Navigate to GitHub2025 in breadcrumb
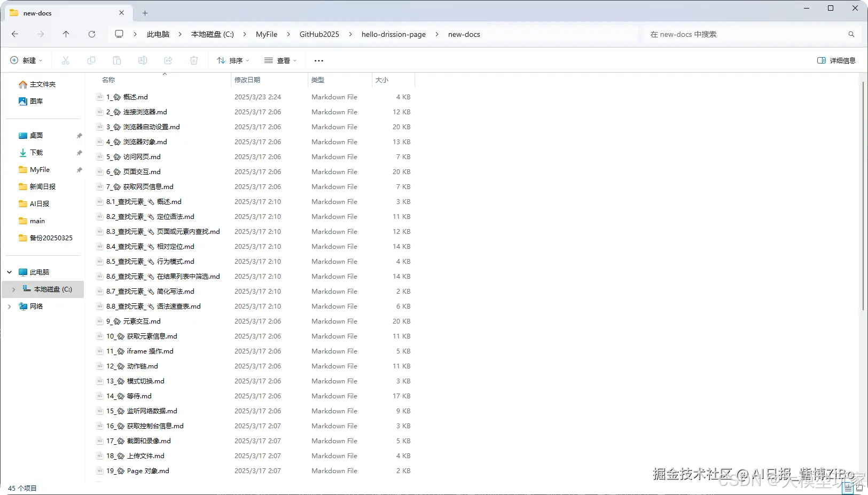This screenshot has width=868, height=495. point(319,34)
